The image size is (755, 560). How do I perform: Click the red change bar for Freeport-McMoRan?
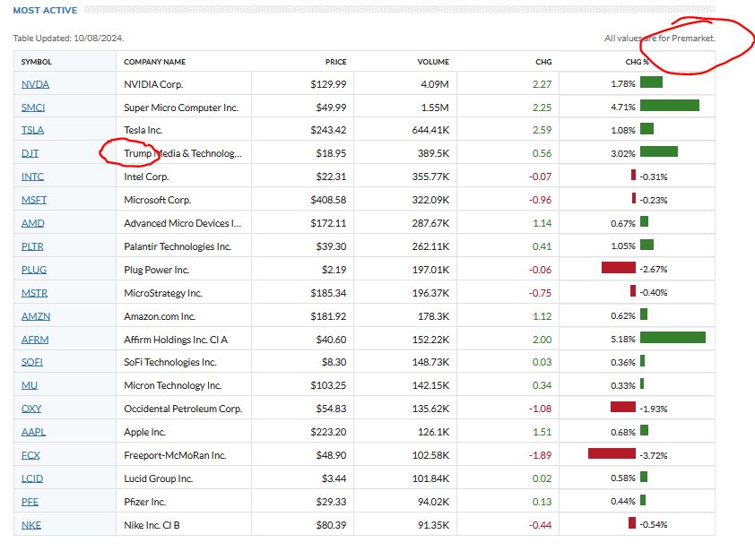coord(612,453)
